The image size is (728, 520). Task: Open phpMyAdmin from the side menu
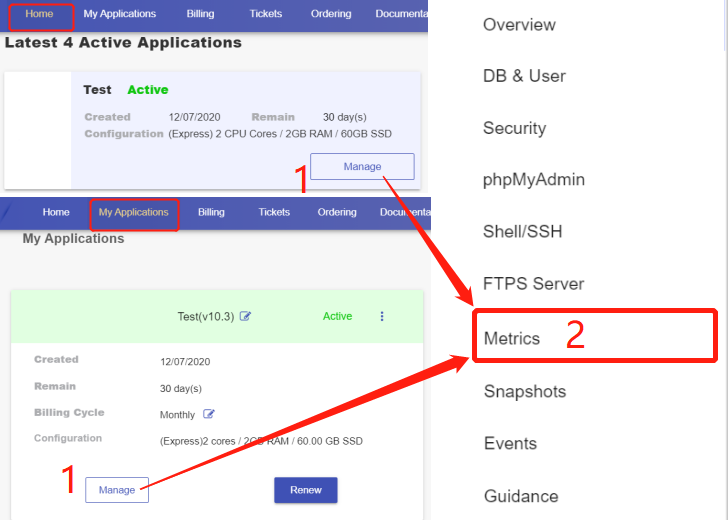pyautogui.click(x=533, y=180)
